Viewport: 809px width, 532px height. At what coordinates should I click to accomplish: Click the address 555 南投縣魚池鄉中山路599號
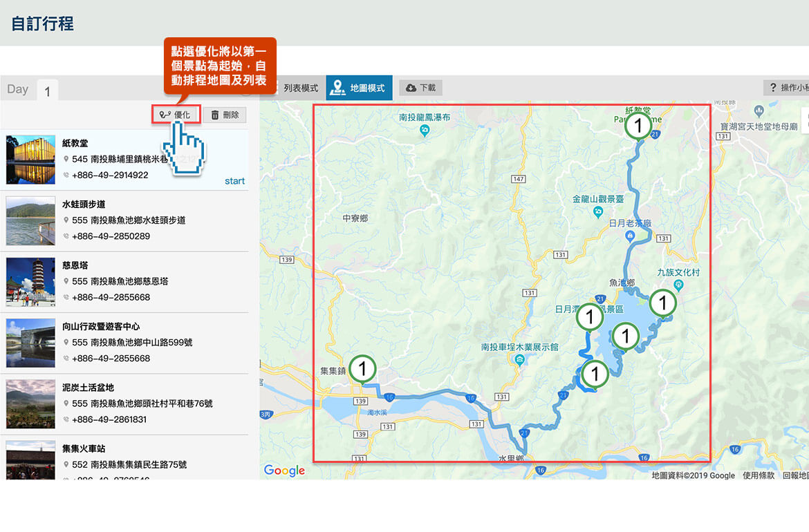(132, 342)
